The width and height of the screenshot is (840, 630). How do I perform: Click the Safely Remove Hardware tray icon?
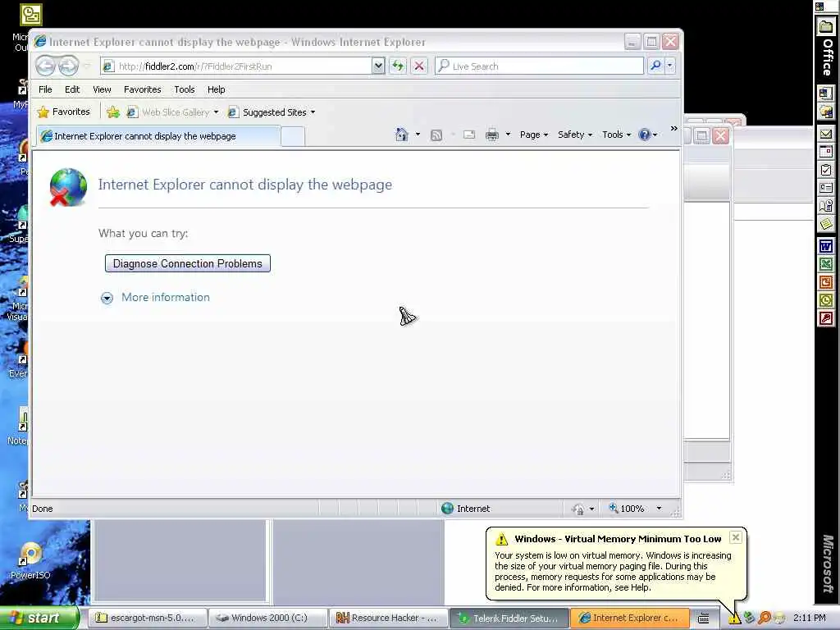point(749,619)
